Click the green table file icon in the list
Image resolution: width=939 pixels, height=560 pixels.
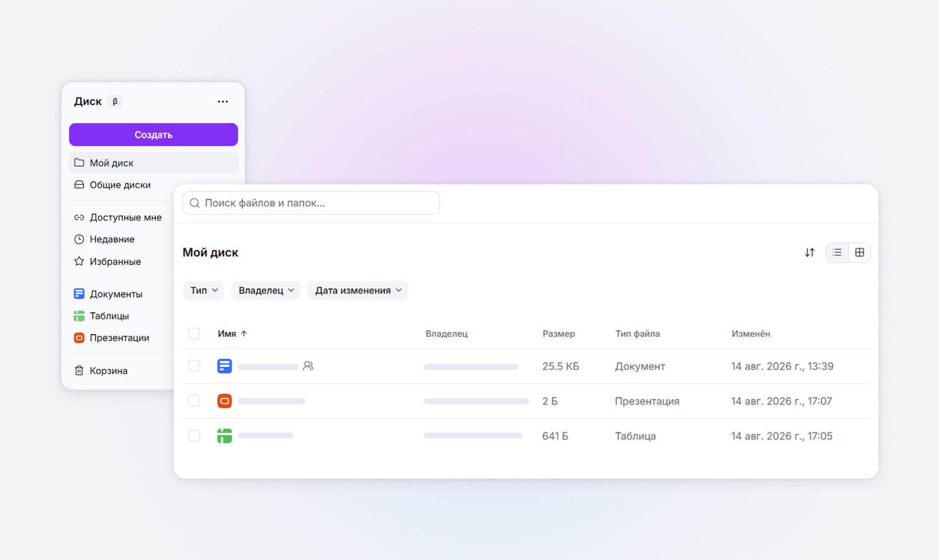[225, 435]
